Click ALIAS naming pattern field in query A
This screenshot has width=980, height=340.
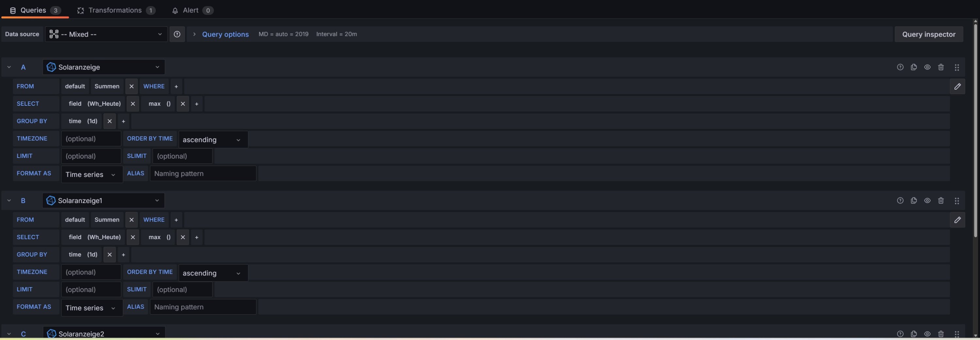203,174
